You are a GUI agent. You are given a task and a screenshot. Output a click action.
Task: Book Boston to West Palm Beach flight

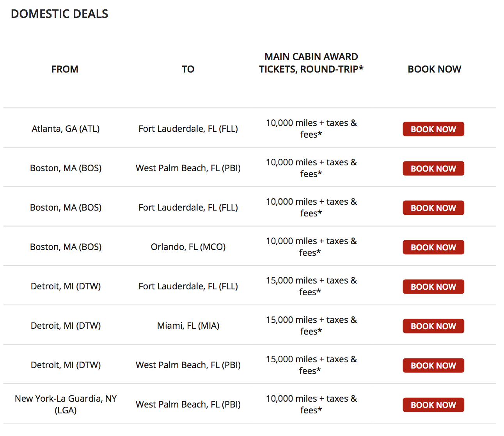point(433,168)
